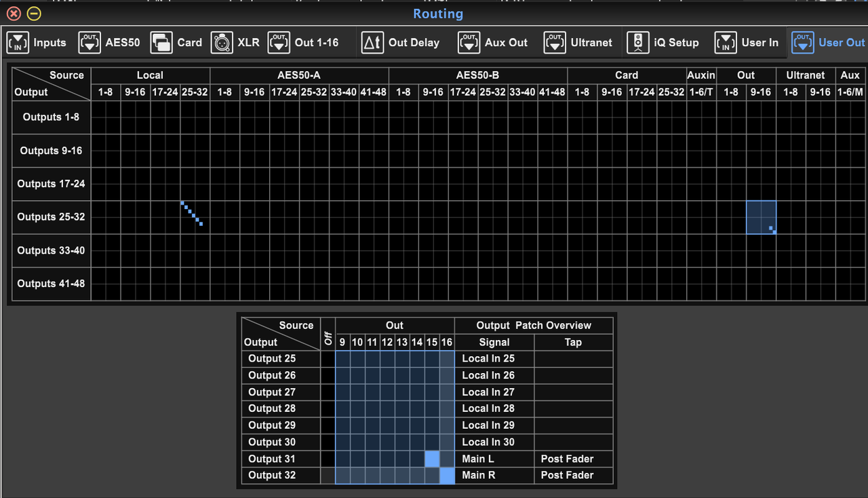Image resolution: width=868 pixels, height=498 pixels.
Task: Click the AES50-A 41-48 column header
Action: click(x=374, y=92)
